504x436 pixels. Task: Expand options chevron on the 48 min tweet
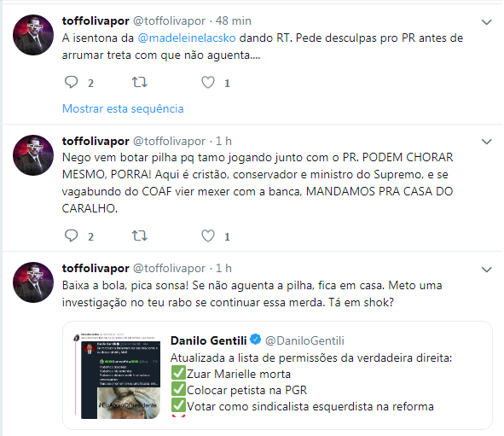487,22
